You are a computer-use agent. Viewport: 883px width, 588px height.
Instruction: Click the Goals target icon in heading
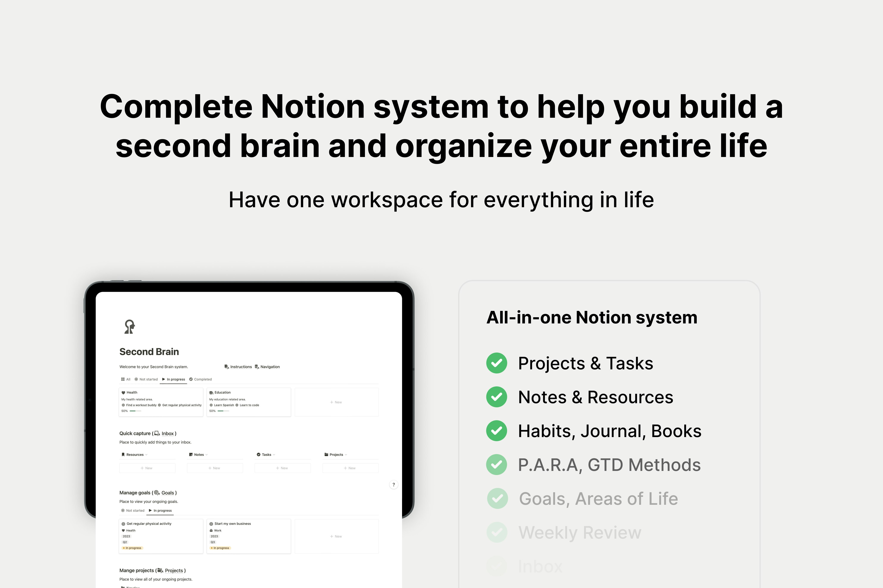click(x=157, y=493)
